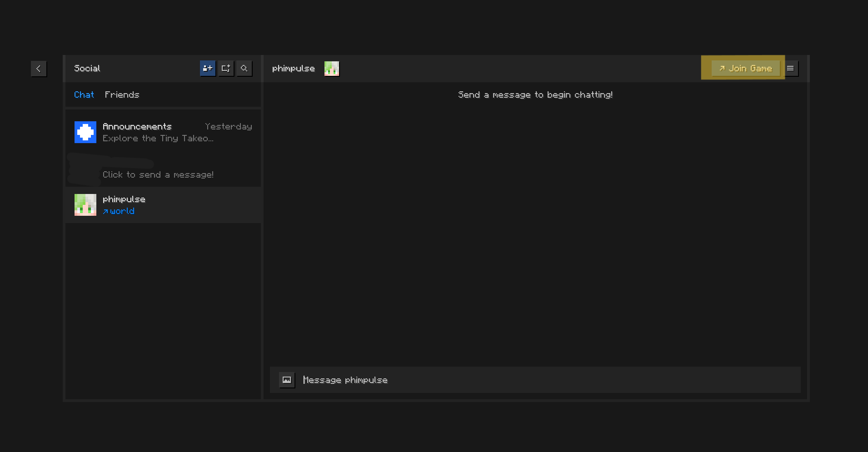The width and height of the screenshot is (868, 452).
Task: Click phimpulse's avatar in the chat list
Action: click(x=85, y=205)
